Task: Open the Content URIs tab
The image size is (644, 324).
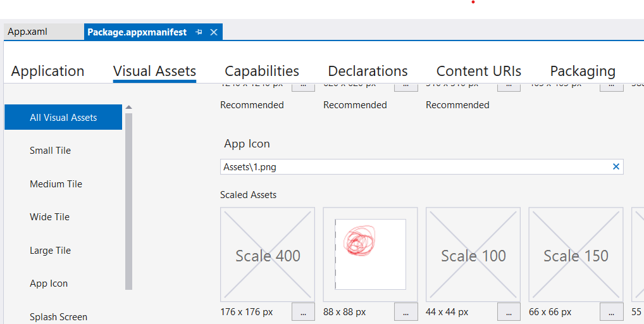Action: tap(478, 71)
